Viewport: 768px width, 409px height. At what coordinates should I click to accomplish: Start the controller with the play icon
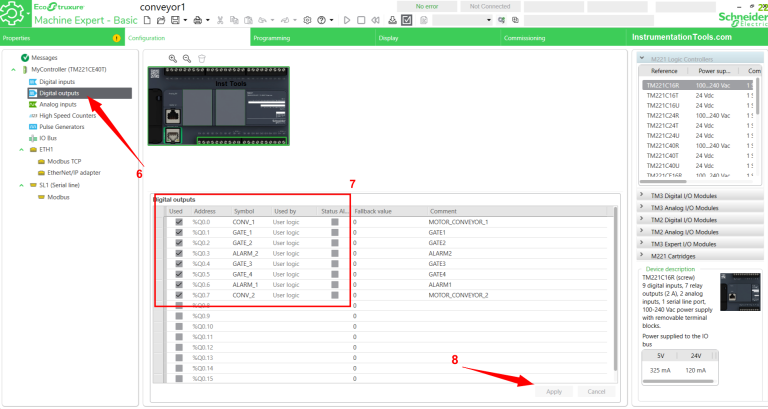[x=347, y=20]
